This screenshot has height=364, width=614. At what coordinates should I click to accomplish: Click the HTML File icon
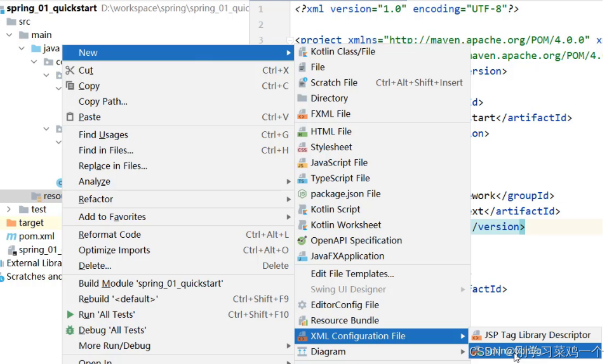302,132
